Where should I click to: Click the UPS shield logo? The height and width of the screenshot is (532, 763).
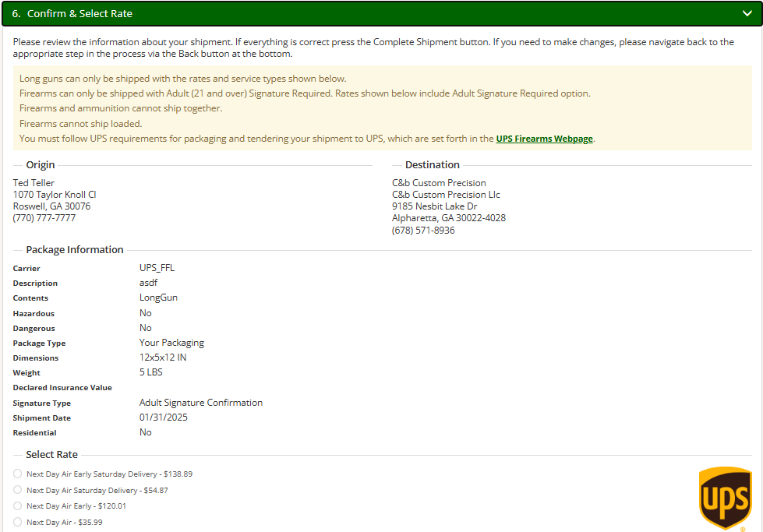tap(724, 496)
